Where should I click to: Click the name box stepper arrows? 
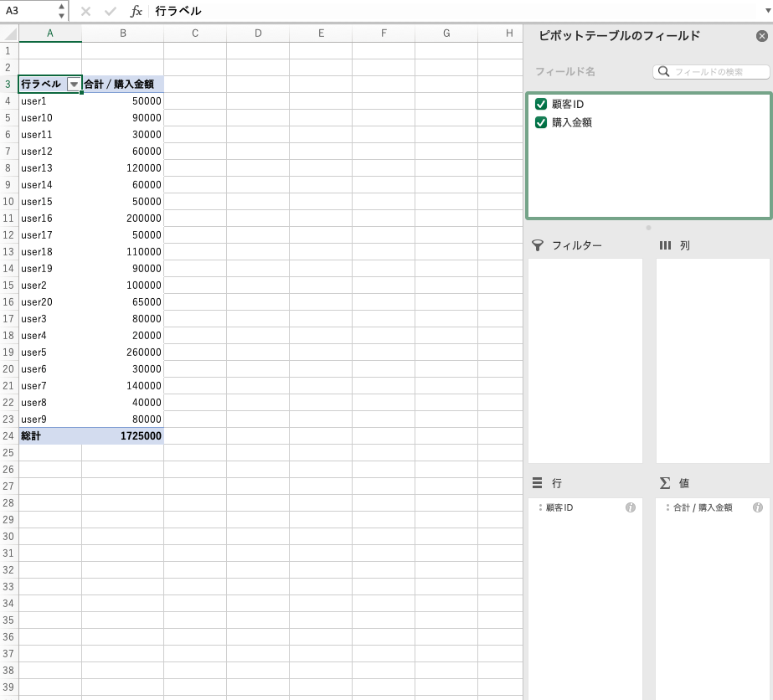click(61, 12)
